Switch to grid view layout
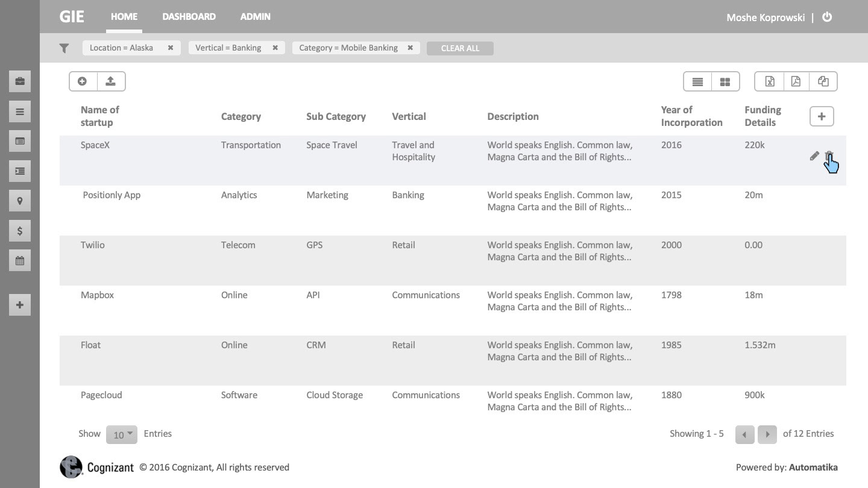 click(725, 82)
